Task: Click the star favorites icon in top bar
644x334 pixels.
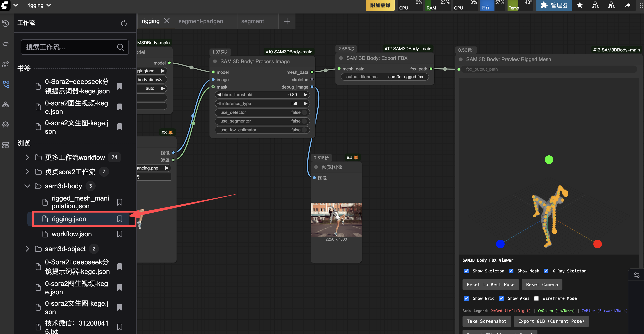Action: (580, 5)
